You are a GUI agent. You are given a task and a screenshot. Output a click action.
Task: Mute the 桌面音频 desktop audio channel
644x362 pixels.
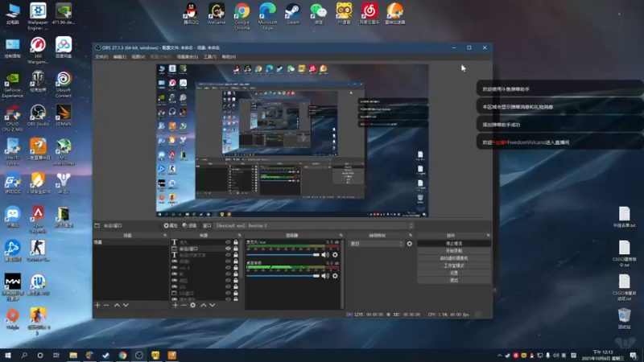click(325, 276)
